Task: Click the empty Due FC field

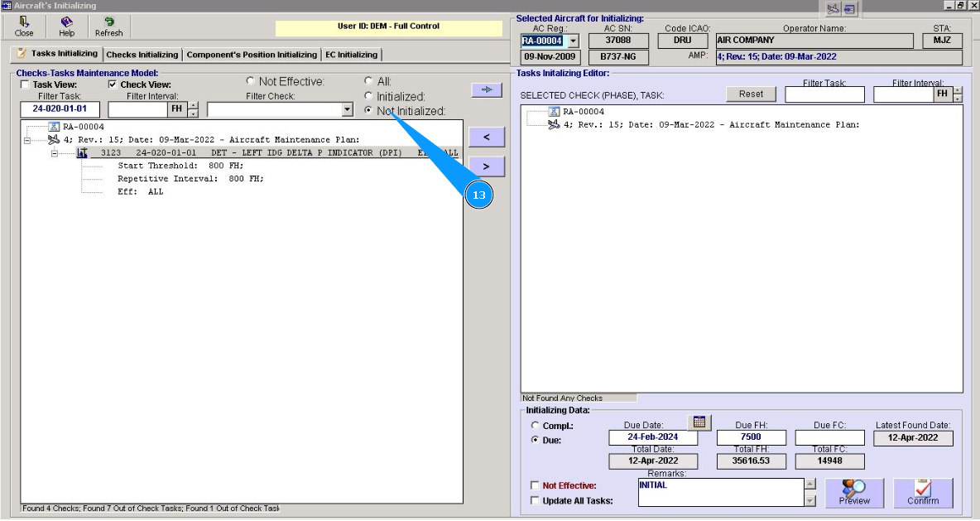Action: point(829,438)
